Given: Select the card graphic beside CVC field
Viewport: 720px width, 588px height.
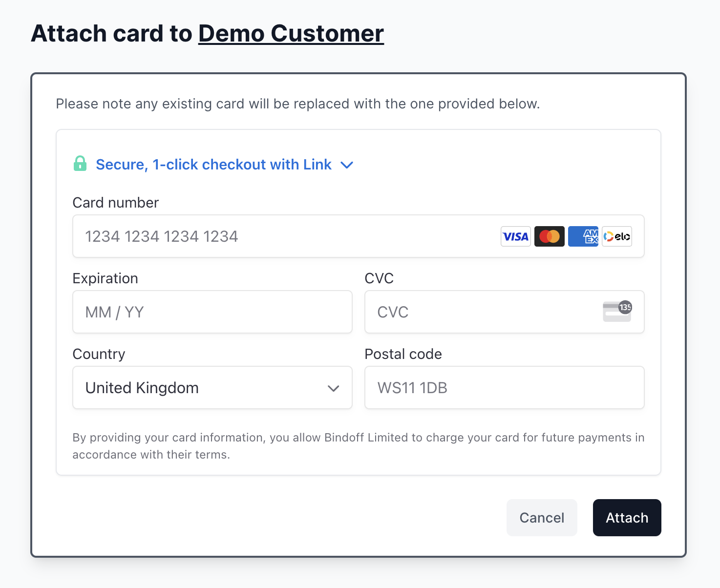Looking at the screenshot, I should [x=617, y=312].
